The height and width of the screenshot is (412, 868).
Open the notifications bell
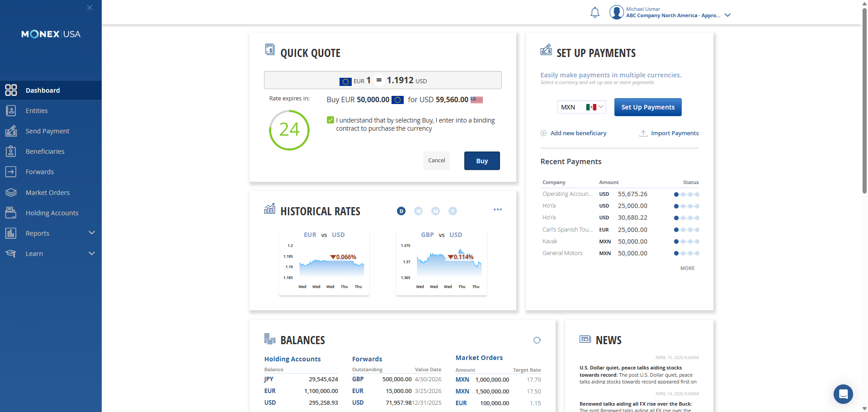click(x=595, y=13)
